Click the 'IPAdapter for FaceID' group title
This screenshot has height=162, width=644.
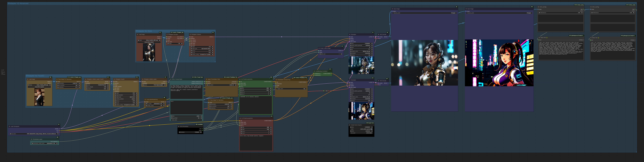pyautogui.click(x=35, y=76)
